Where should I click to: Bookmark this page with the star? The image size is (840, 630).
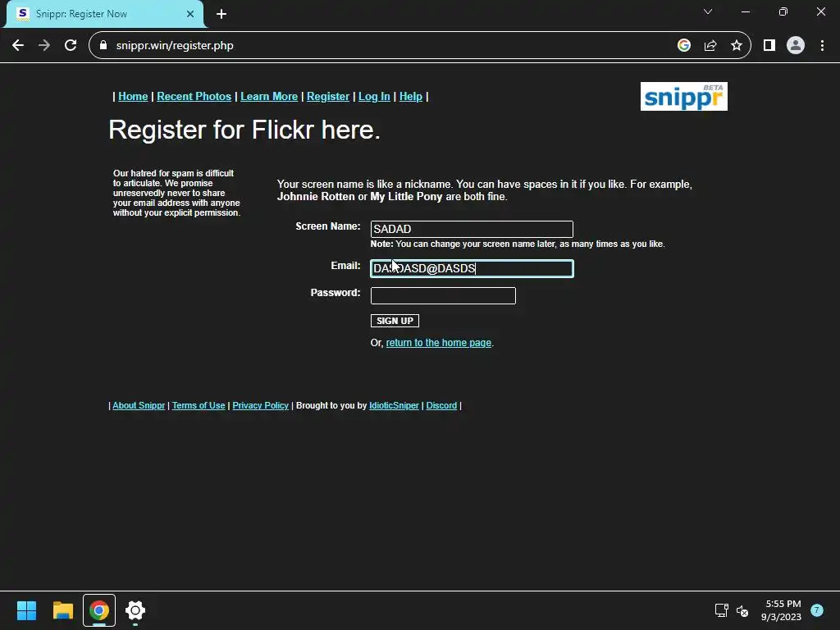tap(737, 46)
